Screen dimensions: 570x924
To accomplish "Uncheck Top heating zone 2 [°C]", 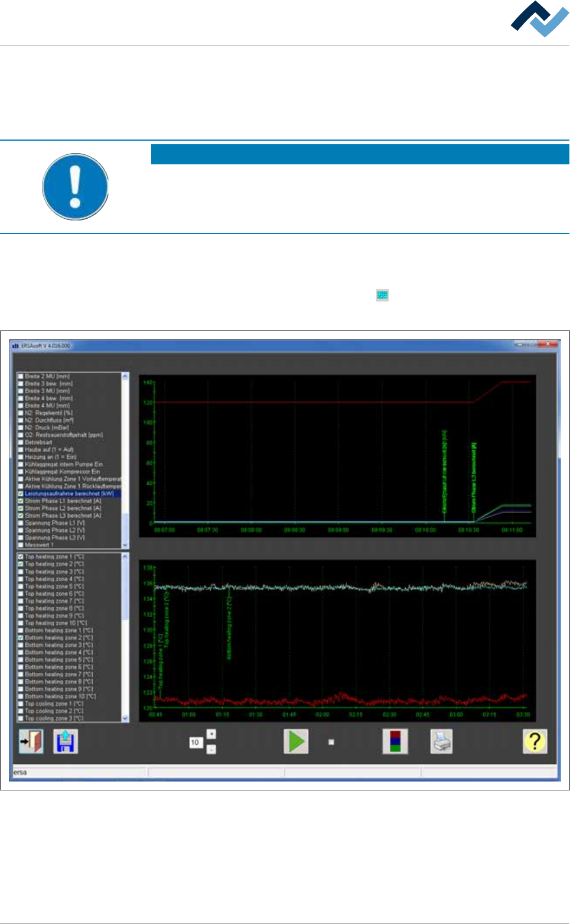I will click(x=21, y=564).
